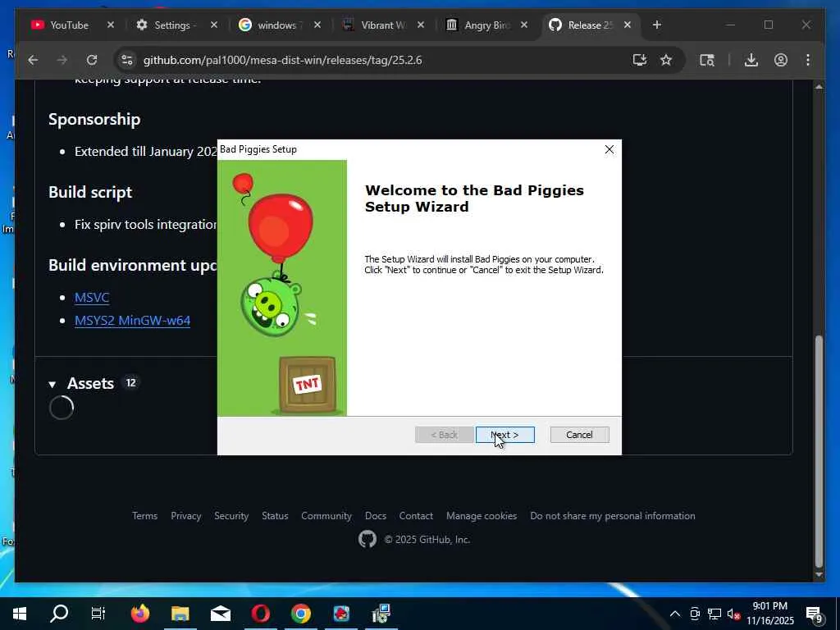This screenshot has width=840, height=630.
Task: Open notification center icon
Action: (x=815, y=614)
